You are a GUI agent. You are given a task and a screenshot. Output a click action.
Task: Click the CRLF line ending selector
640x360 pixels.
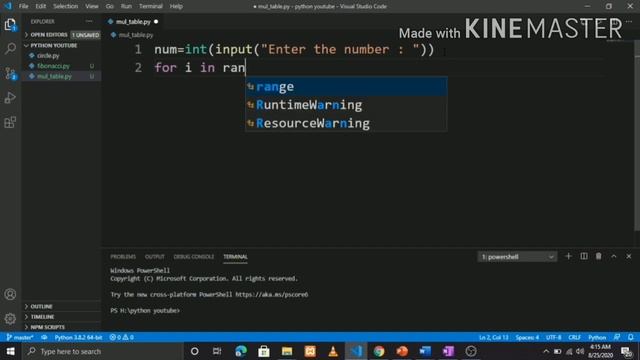tap(574, 338)
